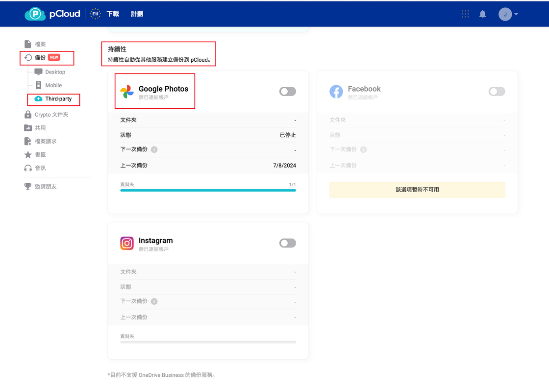Enable the Instagram backup toggle

[287, 243]
